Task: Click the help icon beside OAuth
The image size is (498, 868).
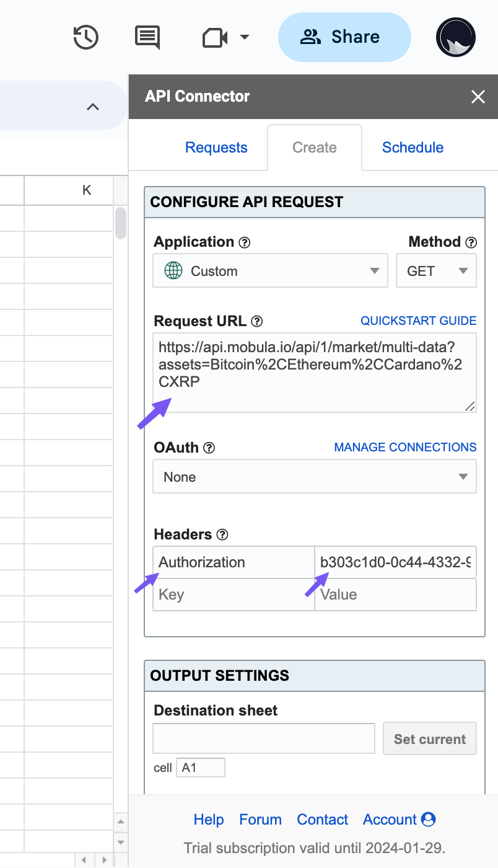Action: click(x=209, y=448)
